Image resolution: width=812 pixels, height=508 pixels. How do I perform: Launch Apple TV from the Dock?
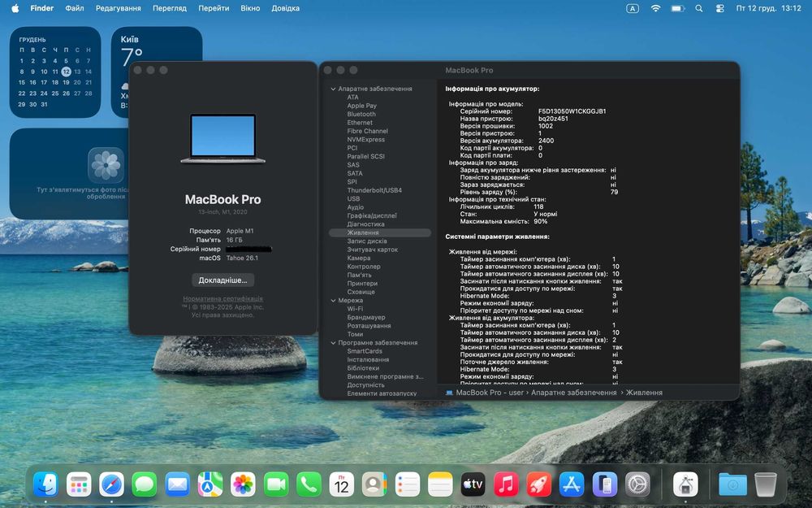473,485
